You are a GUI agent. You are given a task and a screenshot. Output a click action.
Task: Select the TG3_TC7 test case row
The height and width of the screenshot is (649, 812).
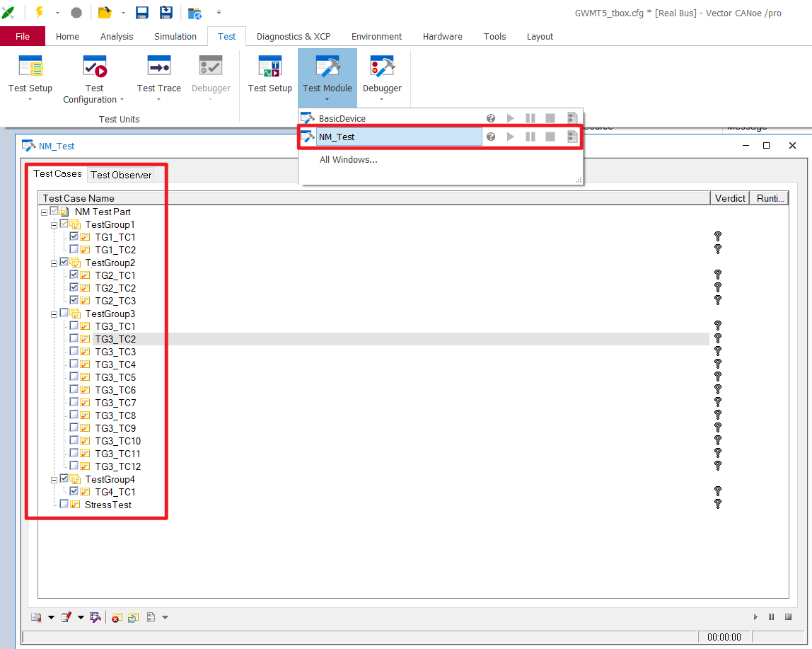coord(115,403)
